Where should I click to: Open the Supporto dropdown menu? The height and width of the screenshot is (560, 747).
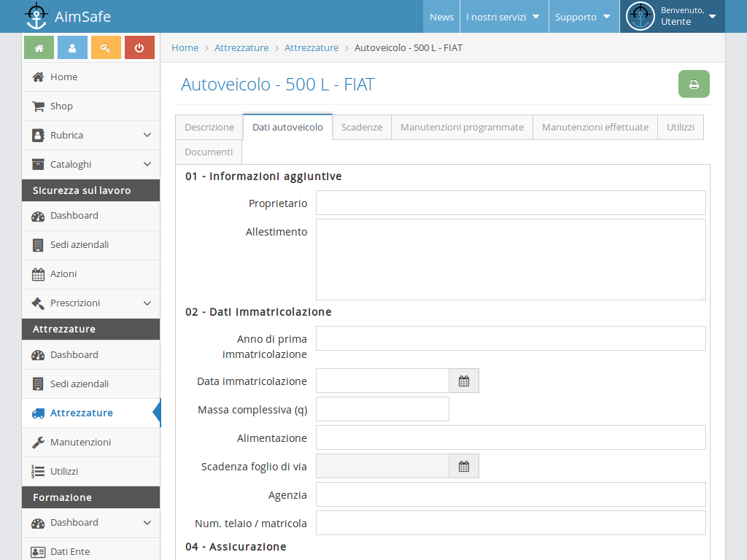click(x=584, y=17)
